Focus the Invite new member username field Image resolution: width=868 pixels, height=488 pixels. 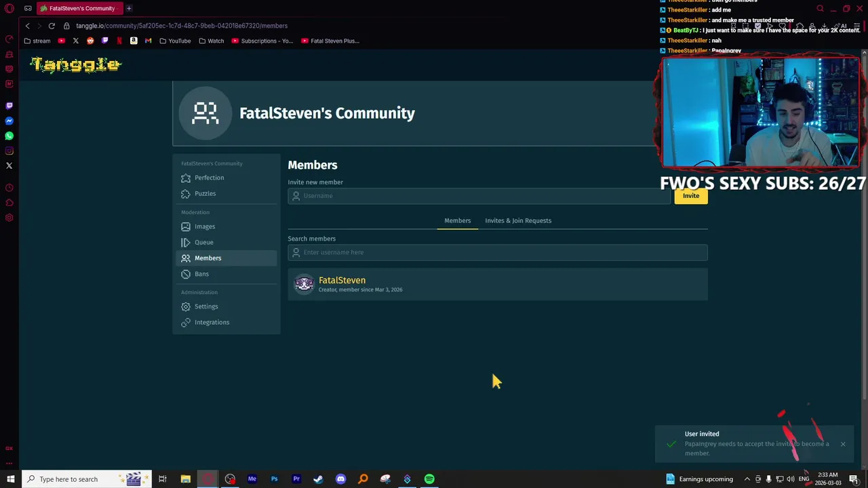click(479, 196)
